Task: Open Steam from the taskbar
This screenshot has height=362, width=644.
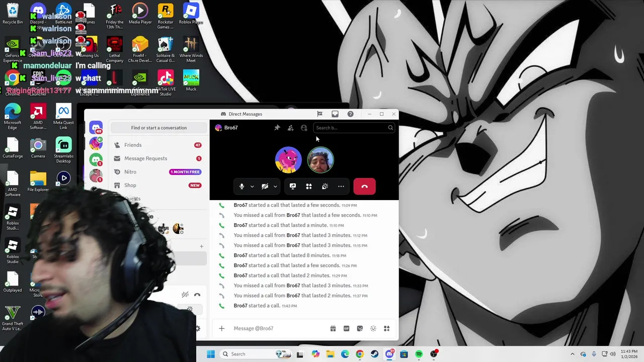Action: pyautogui.click(x=375, y=354)
